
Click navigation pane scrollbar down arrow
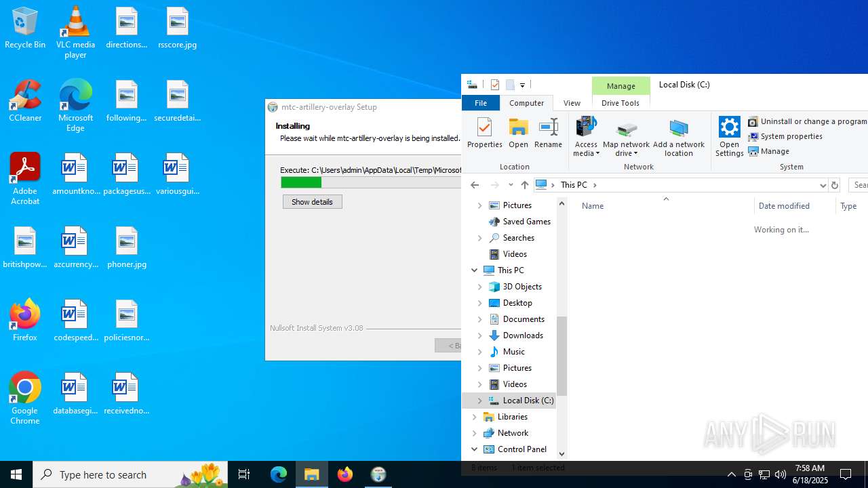click(x=561, y=454)
